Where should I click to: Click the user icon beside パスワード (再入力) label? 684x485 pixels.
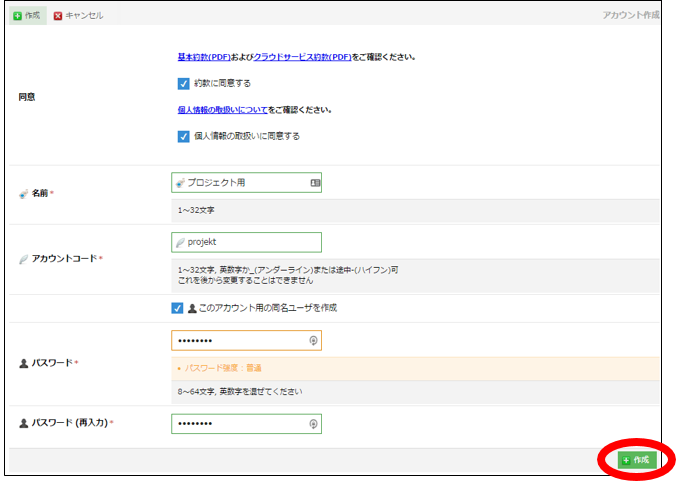tap(23, 424)
